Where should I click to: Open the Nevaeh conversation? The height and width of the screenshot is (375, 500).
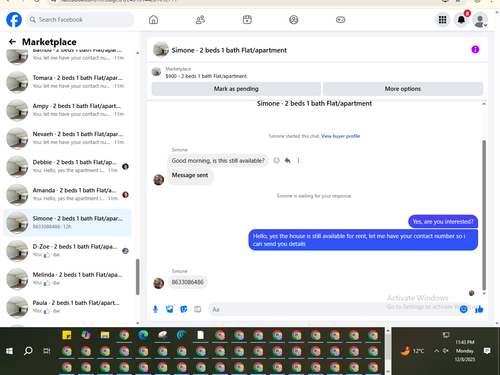tap(67, 138)
